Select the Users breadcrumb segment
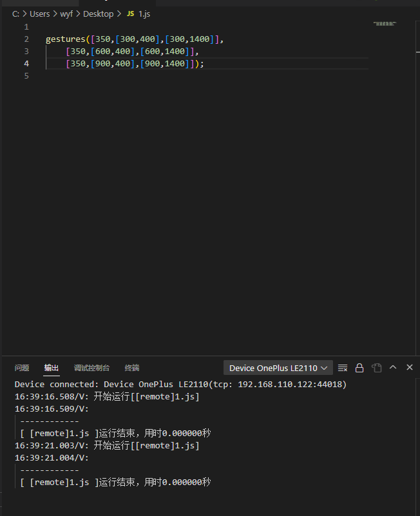The width and height of the screenshot is (420, 516). coord(39,14)
